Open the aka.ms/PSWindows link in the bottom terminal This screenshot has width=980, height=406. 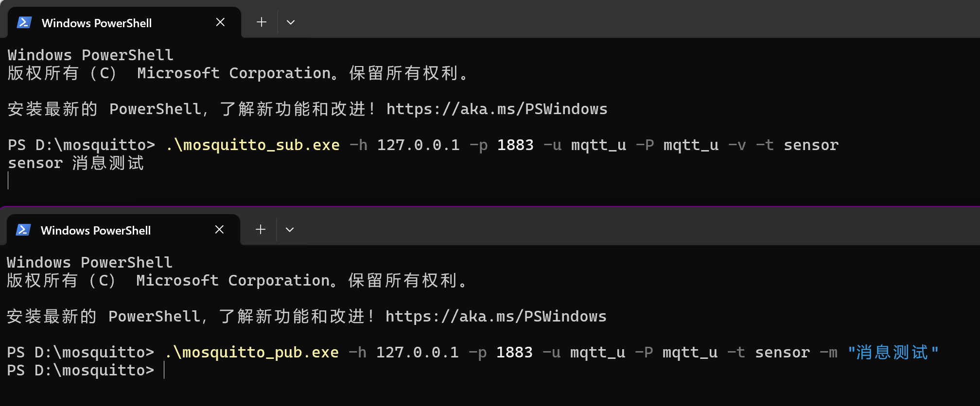(x=496, y=316)
